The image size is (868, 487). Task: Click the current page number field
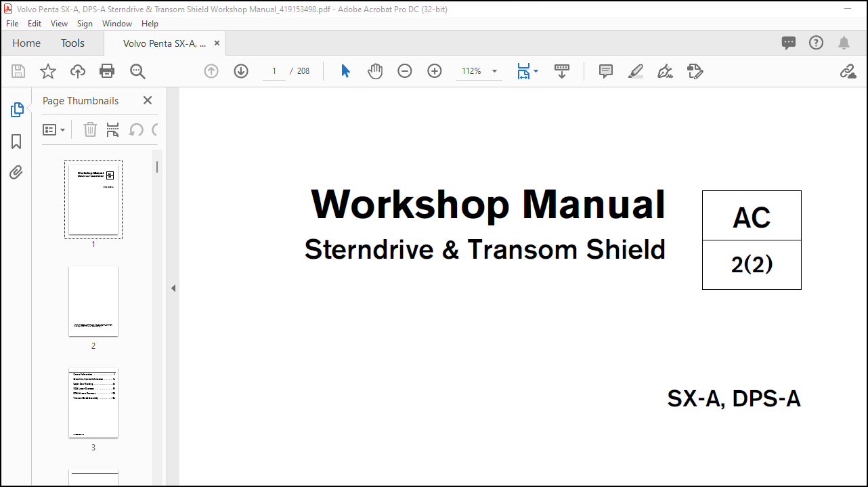274,71
